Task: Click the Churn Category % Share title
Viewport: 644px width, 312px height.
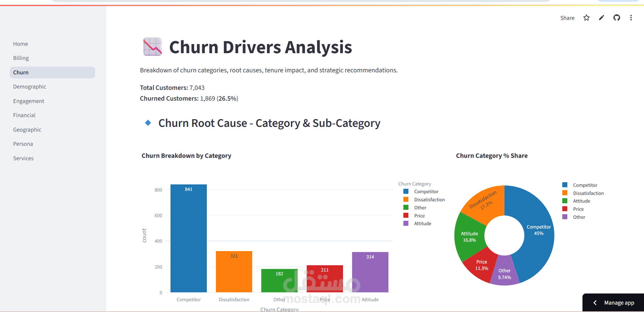Action: coord(492,155)
